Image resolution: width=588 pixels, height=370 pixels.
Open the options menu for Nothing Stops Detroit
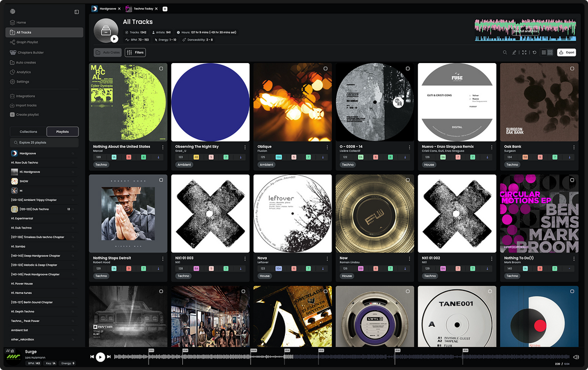[x=163, y=259]
